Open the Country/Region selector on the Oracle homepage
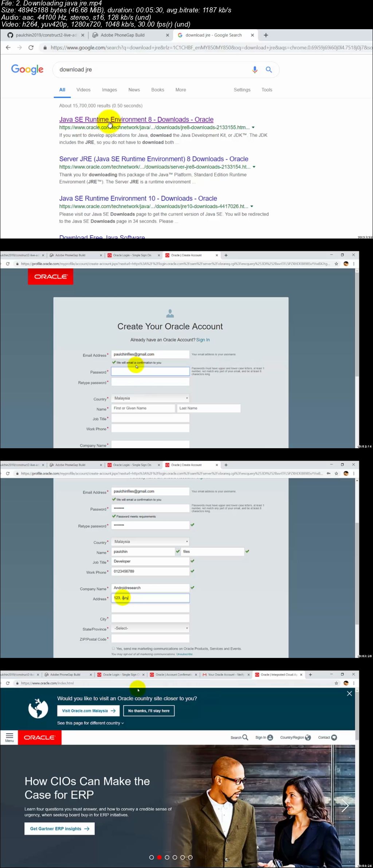The image size is (373, 868). click(295, 737)
